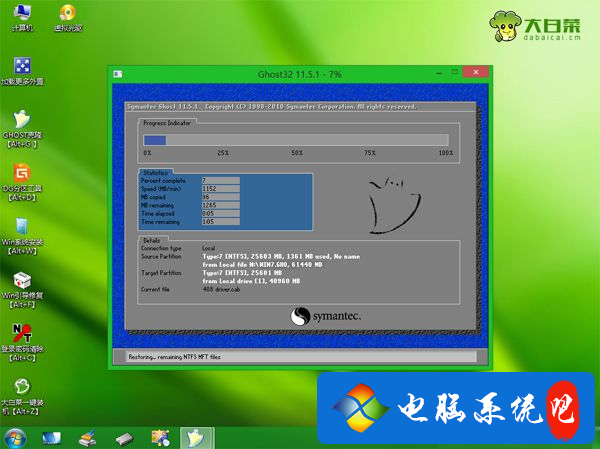
Task: Click the Time elapsed value 0:05
Action: pos(221,214)
